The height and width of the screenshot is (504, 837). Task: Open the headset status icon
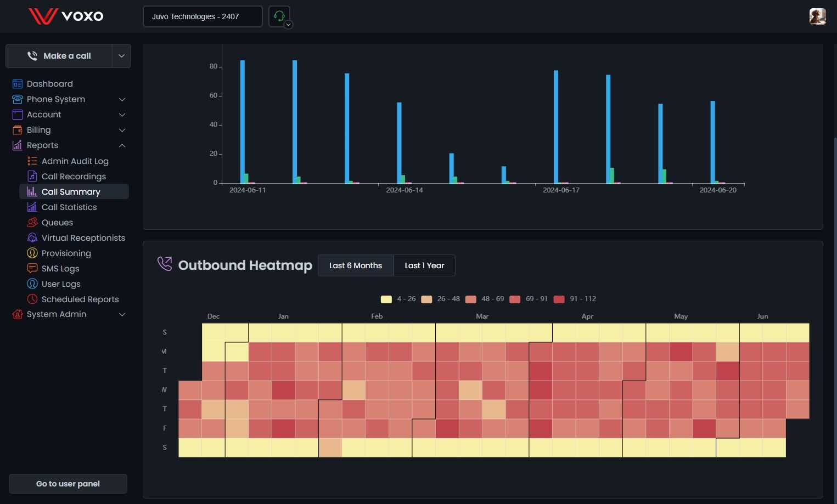tap(279, 16)
